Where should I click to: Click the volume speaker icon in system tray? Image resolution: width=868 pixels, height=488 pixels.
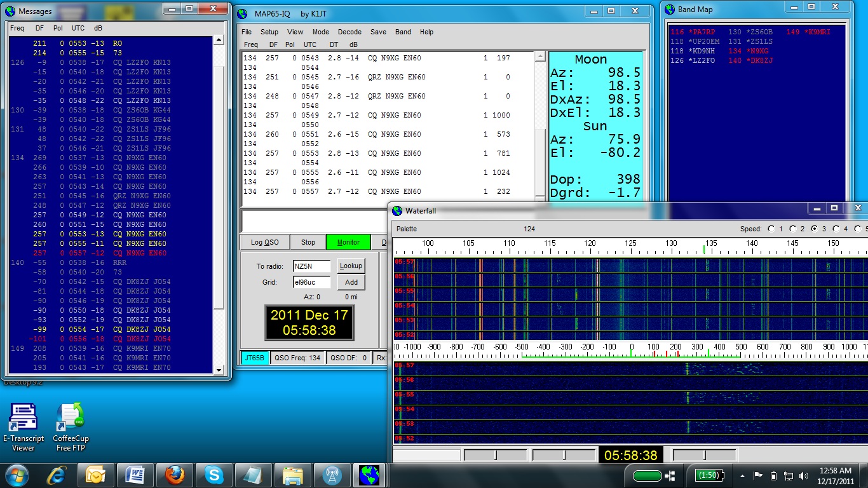pyautogui.click(x=804, y=475)
